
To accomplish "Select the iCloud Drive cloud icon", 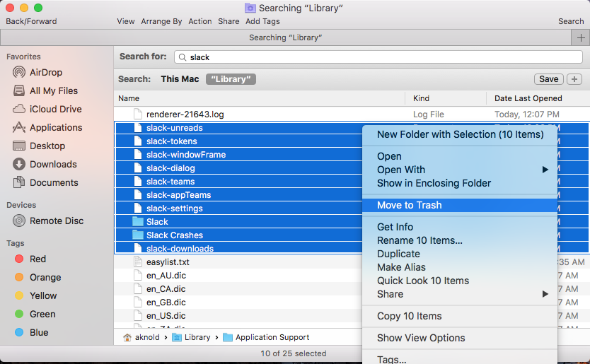I will tap(19, 109).
